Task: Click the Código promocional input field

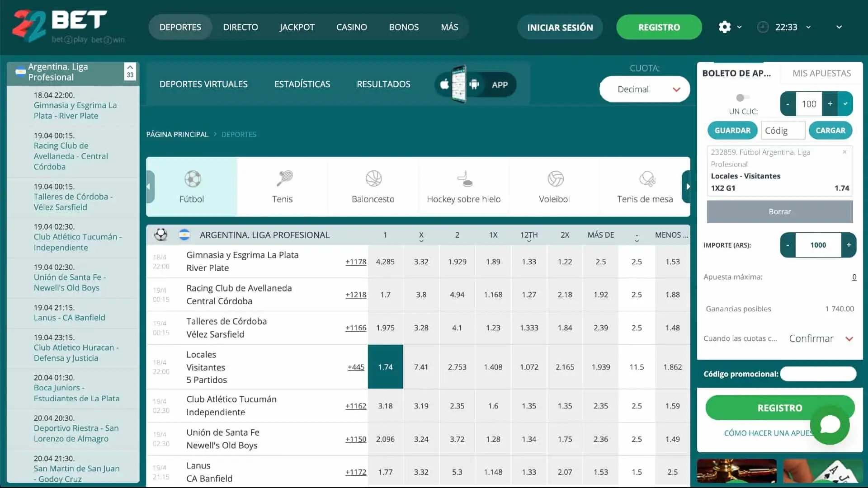Action: 818,374
